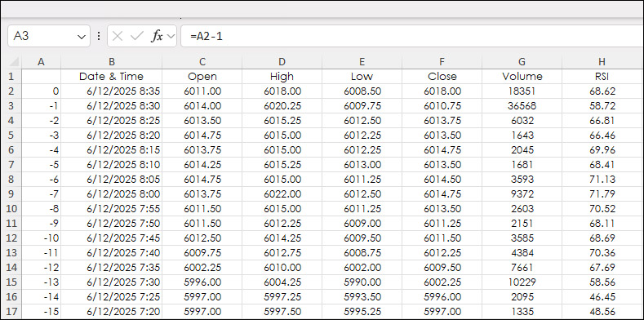Image resolution: width=644 pixels, height=320 pixels.
Task: Select row 3 header
Action: [11, 106]
